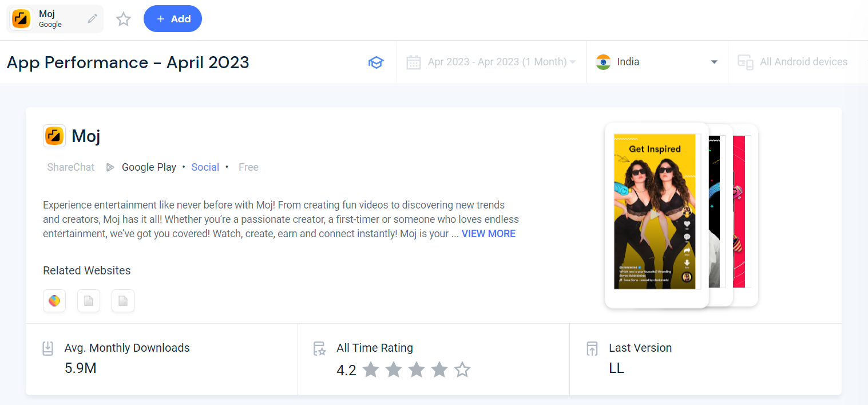Open the colorful ShareChat related website icon
This screenshot has height=405, width=868.
(54, 301)
